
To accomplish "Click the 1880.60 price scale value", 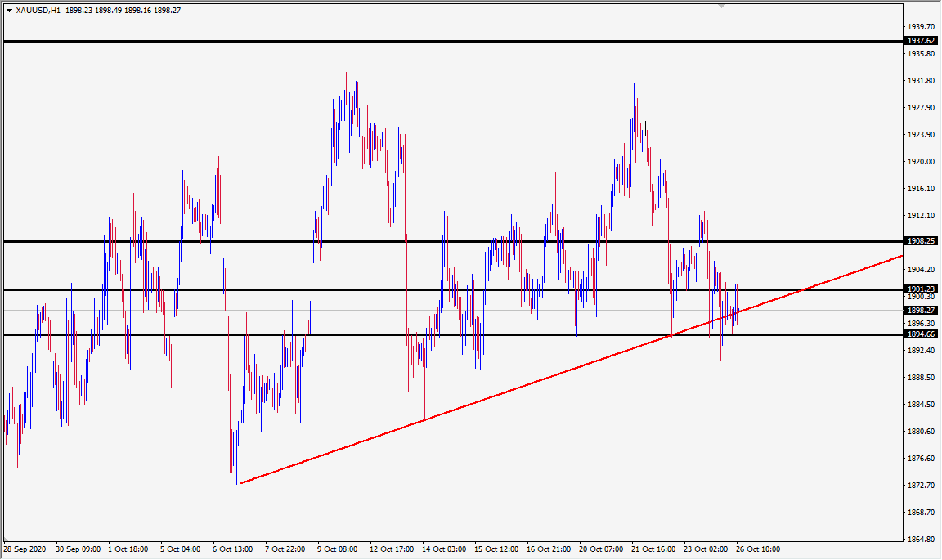I will [921, 432].
